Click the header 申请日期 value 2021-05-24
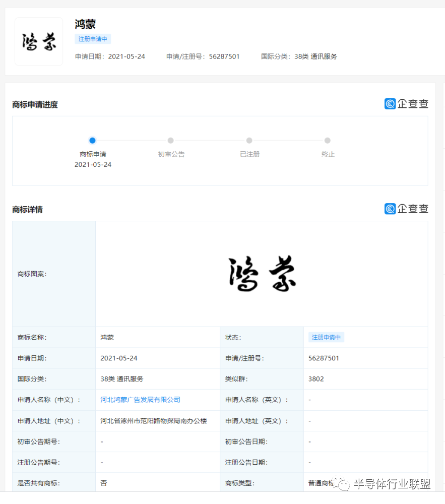 pos(126,56)
